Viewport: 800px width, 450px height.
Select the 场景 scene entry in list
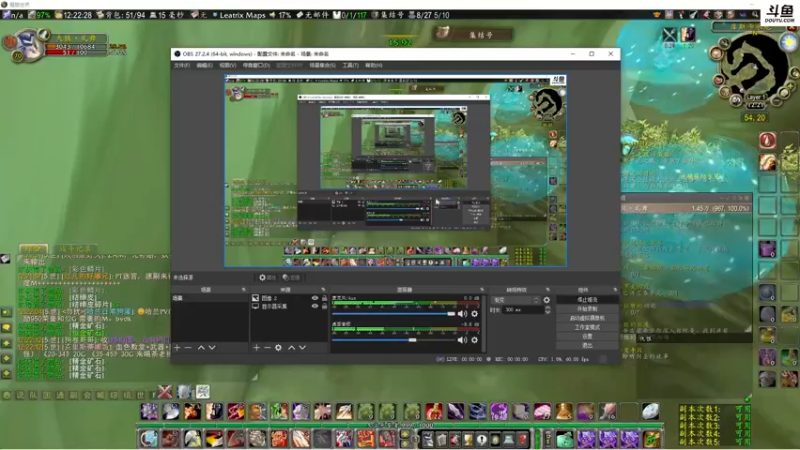tap(210, 298)
